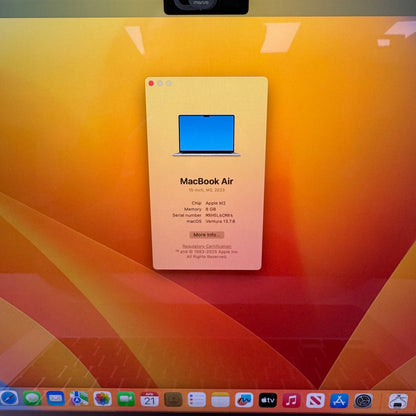Viewport: 416px width, 416px height.
Task: Launch the Apple TV app
Action: click(x=268, y=400)
